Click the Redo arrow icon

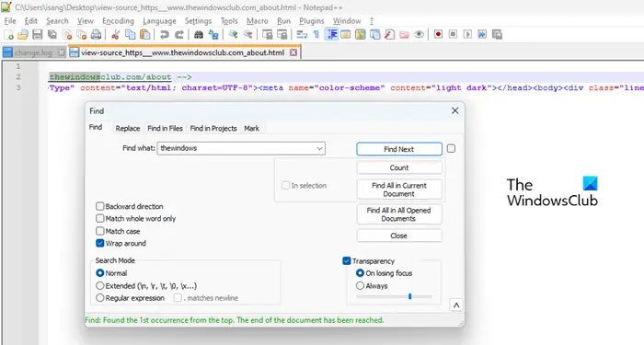pos(179,35)
